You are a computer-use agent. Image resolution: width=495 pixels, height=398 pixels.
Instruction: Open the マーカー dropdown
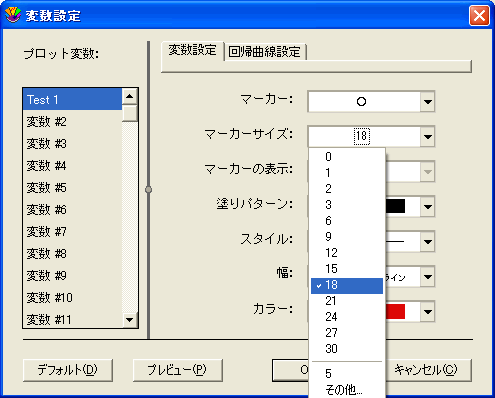pyautogui.click(x=427, y=101)
